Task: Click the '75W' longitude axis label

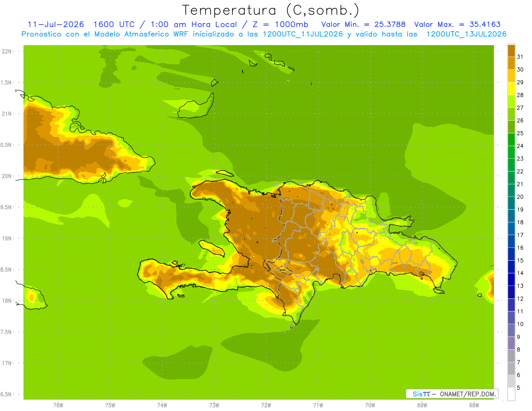Action: 110,405
